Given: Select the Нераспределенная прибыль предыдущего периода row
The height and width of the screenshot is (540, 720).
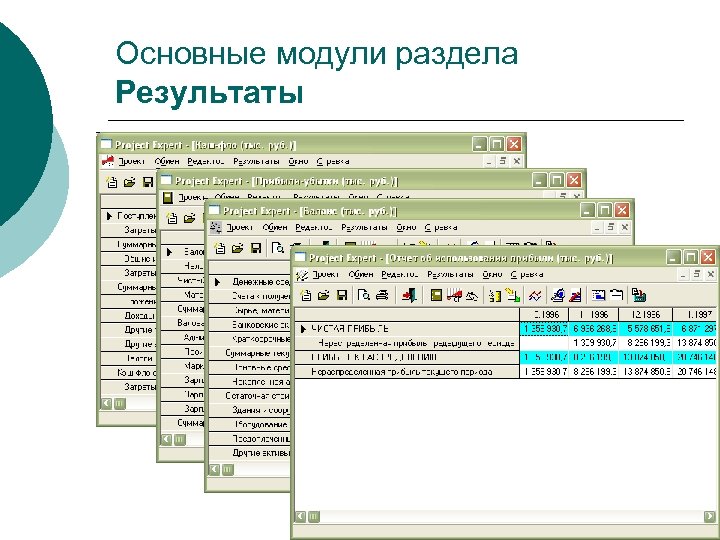Looking at the screenshot, I should [x=407, y=343].
